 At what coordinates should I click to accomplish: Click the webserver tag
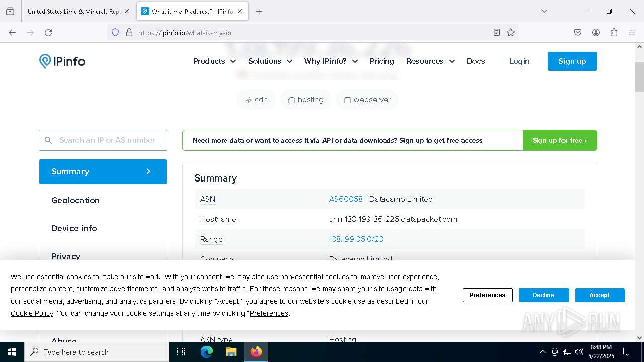pyautogui.click(x=367, y=100)
